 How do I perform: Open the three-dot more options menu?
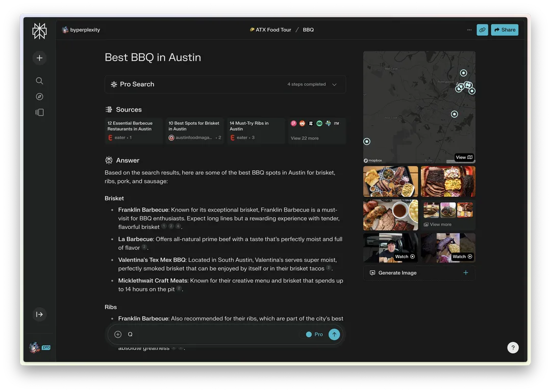tap(469, 30)
